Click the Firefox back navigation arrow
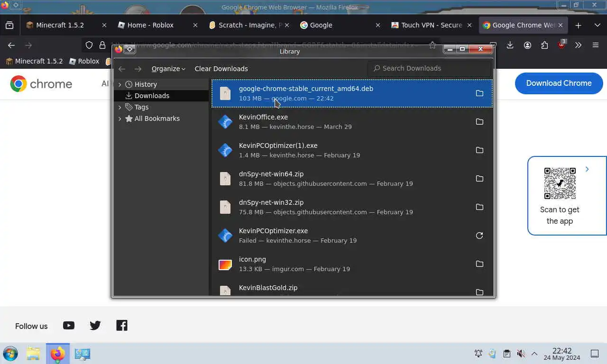Viewport: 607px width, 364px height. (x=11, y=45)
